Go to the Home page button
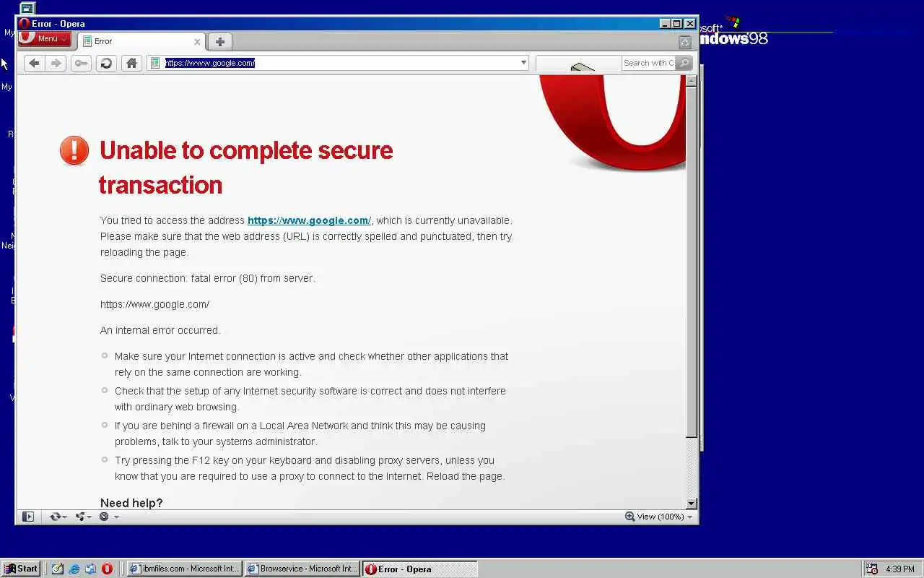Viewport: 924px width, 578px height. coord(131,63)
